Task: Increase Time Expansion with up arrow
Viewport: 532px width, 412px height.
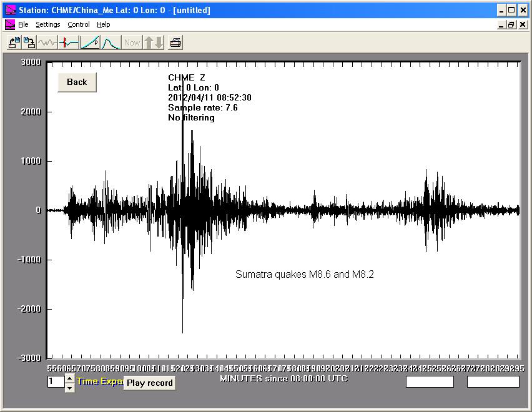Action: (69, 378)
